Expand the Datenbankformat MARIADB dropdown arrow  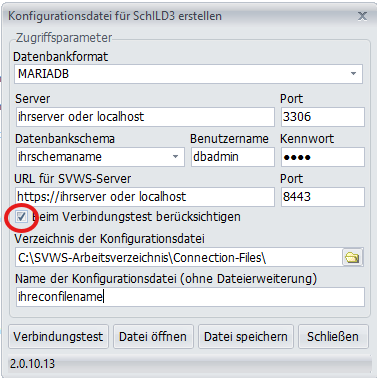(x=353, y=74)
